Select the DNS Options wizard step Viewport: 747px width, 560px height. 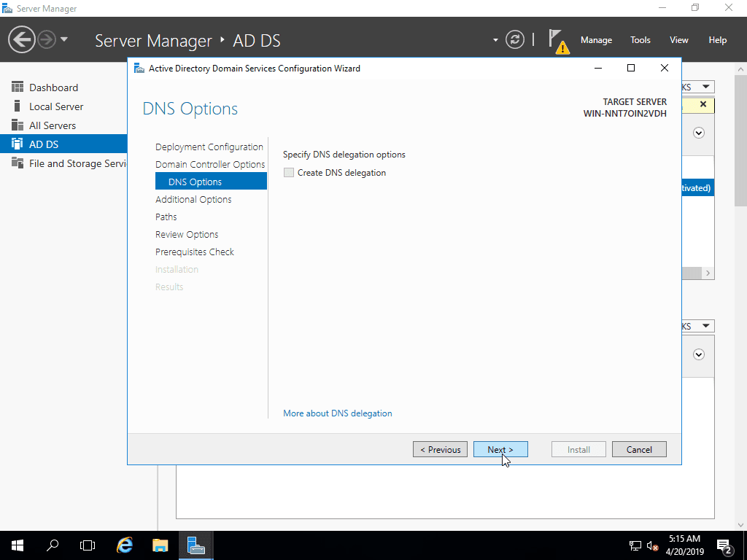[211, 182]
